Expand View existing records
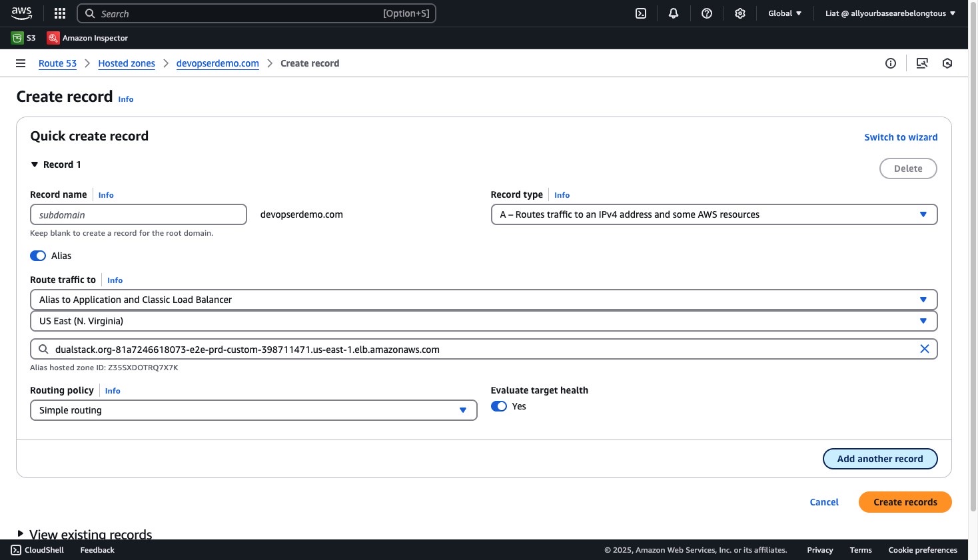978x560 pixels. coord(85,534)
